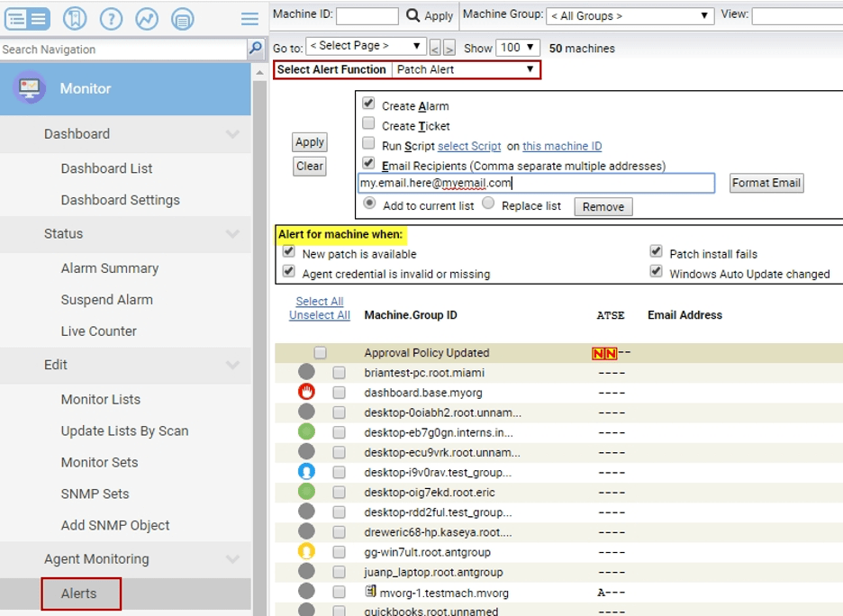Open the Show 100 rows dropdown
This screenshot has width=843, height=616.
coord(517,48)
